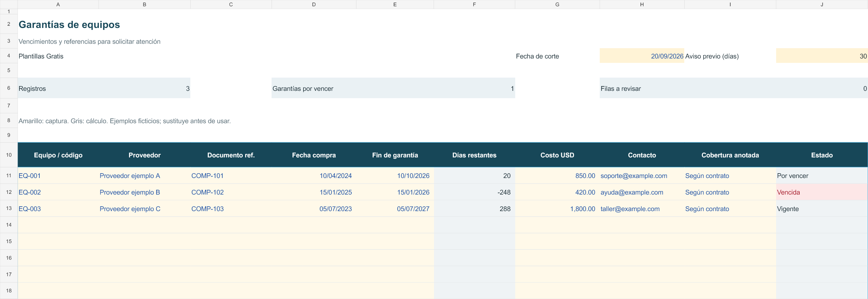This screenshot has height=299, width=868.
Task: Select row 18 header
Action: coord(9,291)
